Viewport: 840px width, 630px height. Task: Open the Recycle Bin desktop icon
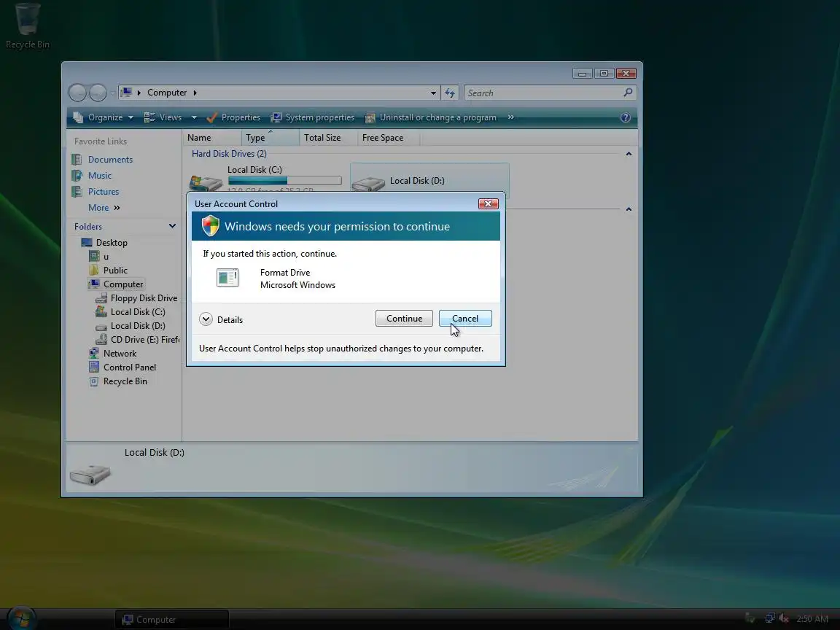[x=27, y=26]
